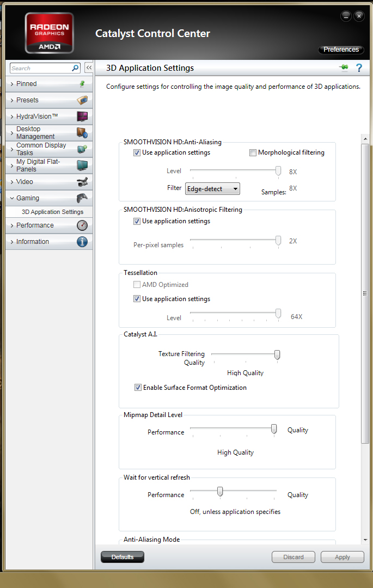Click the scrollbar up arrow
The height and width of the screenshot is (588, 373).
coord(365,139)
